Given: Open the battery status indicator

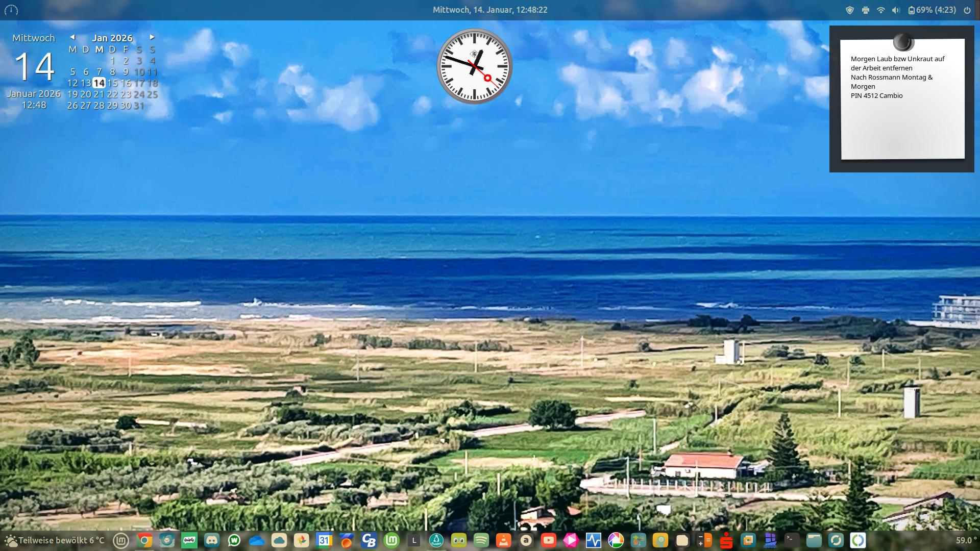Looking at the screenshot, I should click(x=932, y=10).
